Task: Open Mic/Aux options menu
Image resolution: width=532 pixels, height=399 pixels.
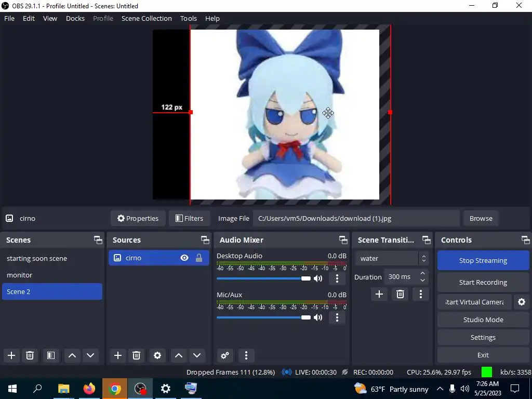Action: pyautogui.click(x=337, y=317)
